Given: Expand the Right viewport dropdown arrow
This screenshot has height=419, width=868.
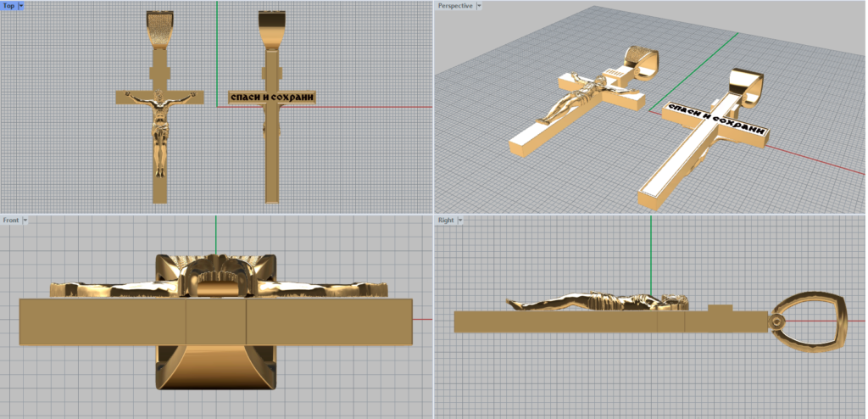Looking at the screenshot, I should pos(461,221).
